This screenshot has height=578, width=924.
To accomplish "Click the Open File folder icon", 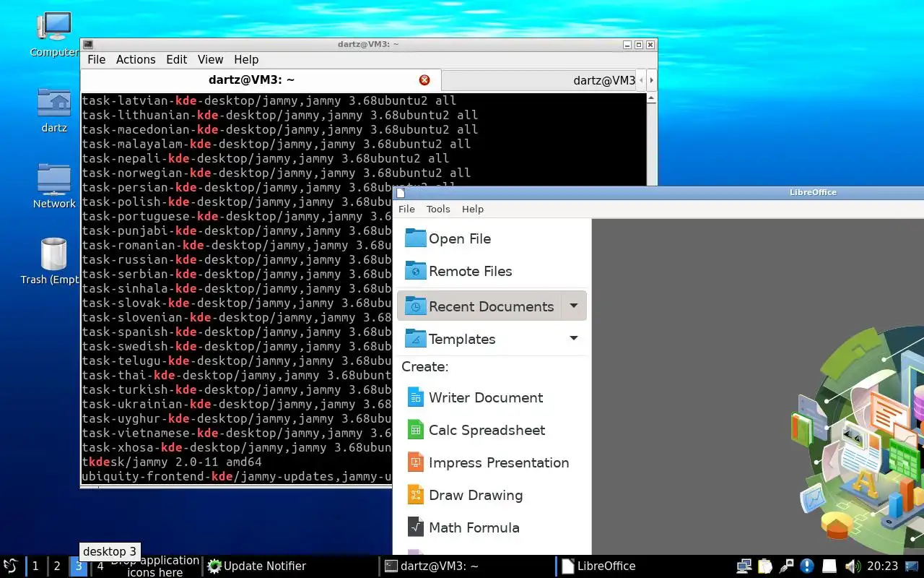I will pos(416,238).
